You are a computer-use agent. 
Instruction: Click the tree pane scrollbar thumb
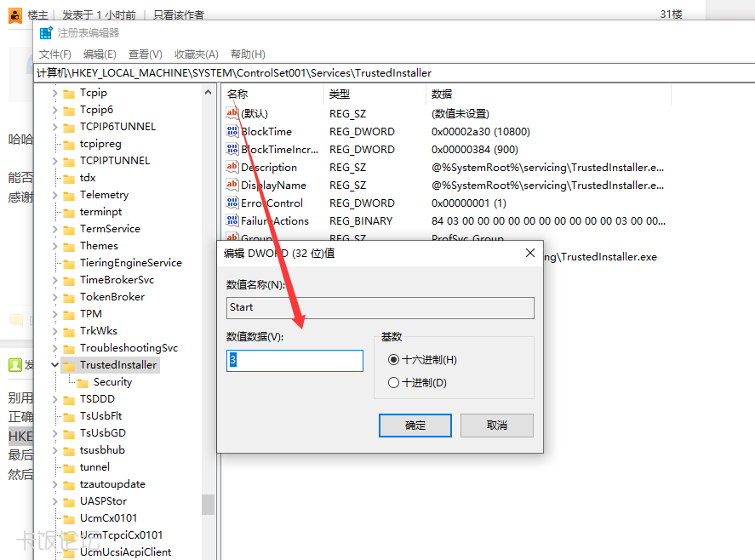point(208,505)
